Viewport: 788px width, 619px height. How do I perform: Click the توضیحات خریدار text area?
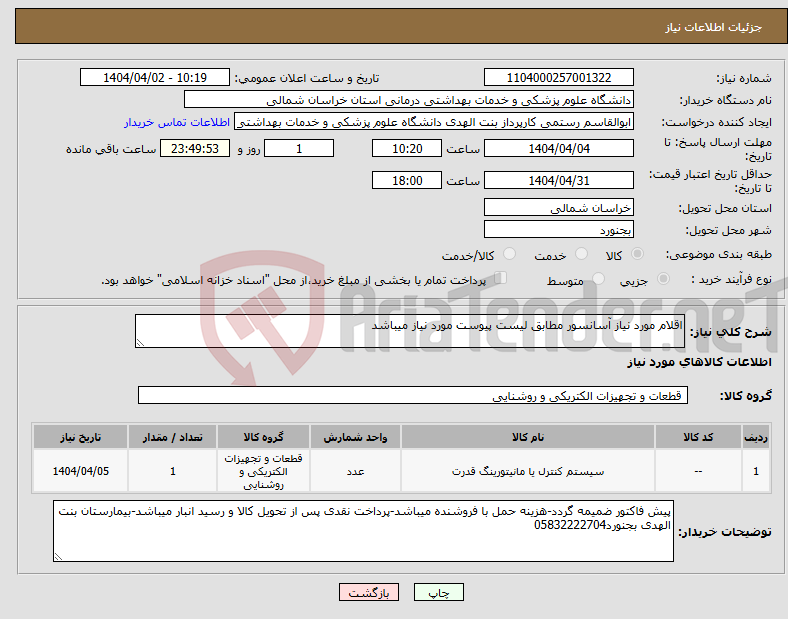tap(363, 531)
